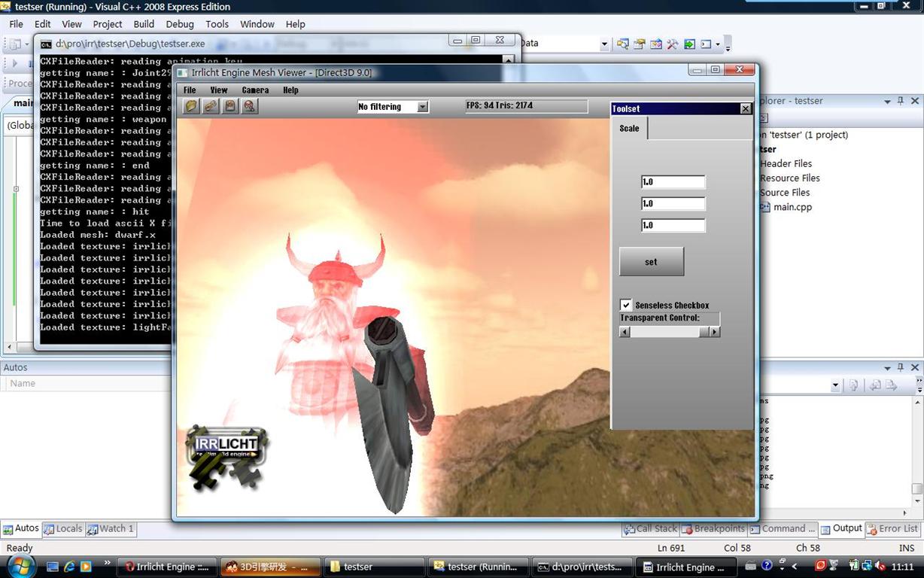This screenshot has height=578, width=924.
Task: Click the Properties Window toolbar icon
Action: 640,44
